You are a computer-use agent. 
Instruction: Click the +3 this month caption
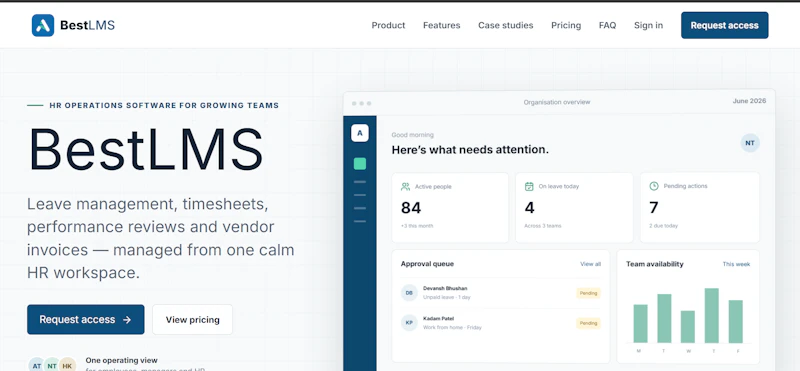pos(417,226)
